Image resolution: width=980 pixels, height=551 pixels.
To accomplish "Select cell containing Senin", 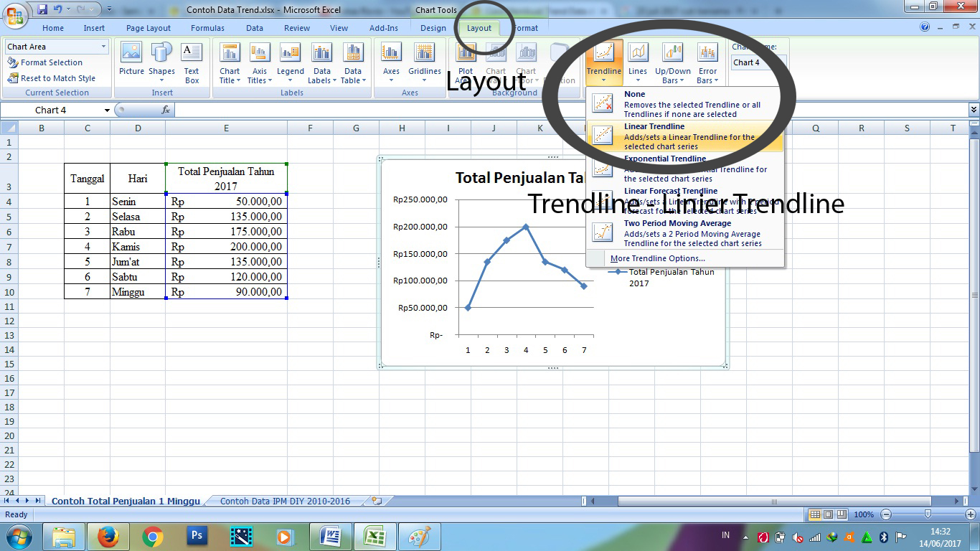I will 138,202.
